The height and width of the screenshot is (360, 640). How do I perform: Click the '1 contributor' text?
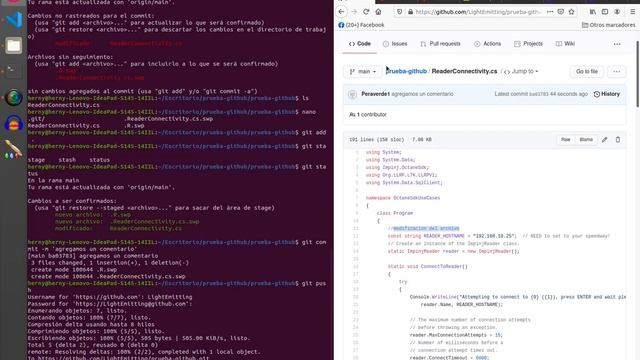click(x=371, y=115)
